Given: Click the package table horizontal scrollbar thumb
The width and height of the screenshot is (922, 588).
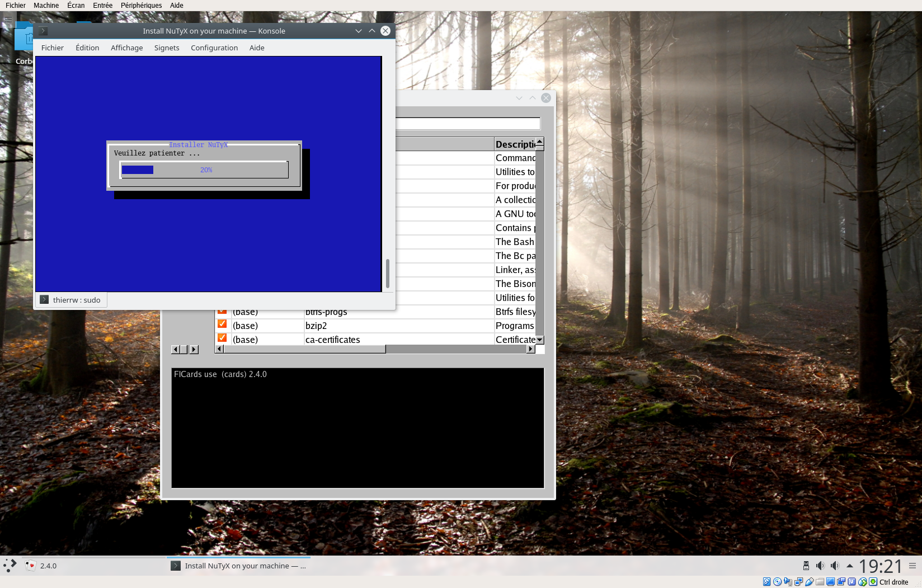Looking at the screenshot, I should pyautogui.click(x=304, y=349).
